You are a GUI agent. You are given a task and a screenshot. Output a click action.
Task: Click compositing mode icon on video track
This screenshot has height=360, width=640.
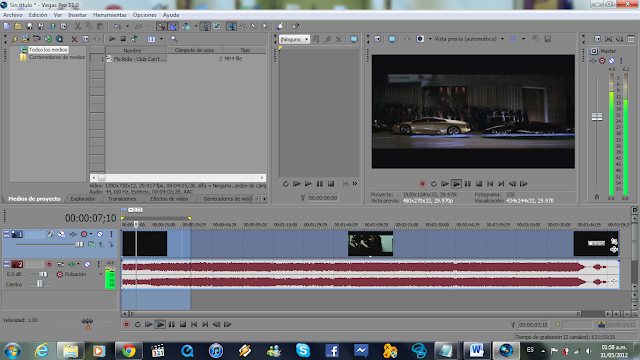[x=92, y=244]
